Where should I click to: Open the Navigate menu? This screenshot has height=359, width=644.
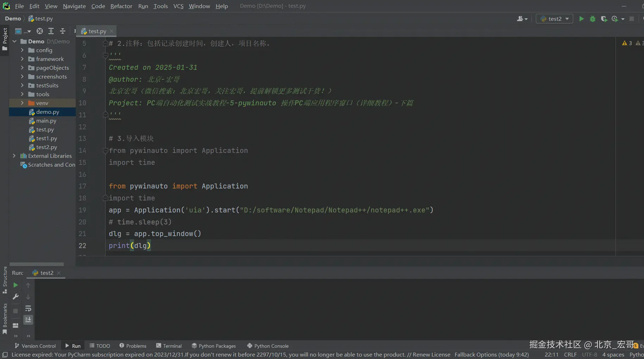coord(74,6)
